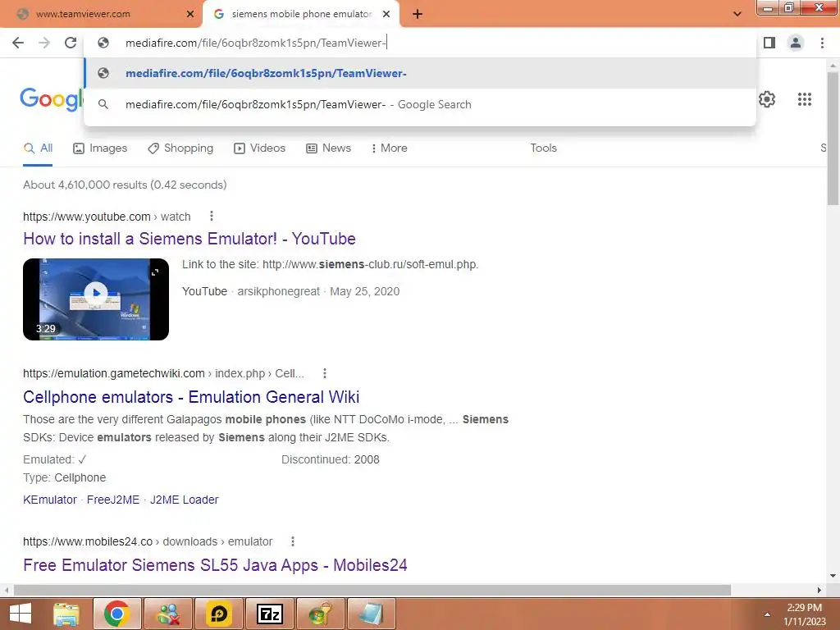Choose the mediafire Google Search suggestion
The image size is (840, 630).
pos(420,104)
